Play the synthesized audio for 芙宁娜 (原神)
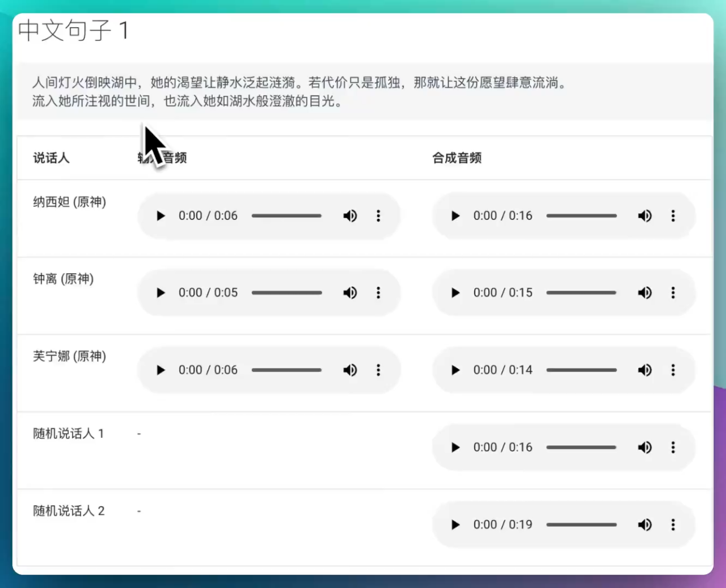This screenshot has width=726, height=588. pyautogui.click(x=455, y=370)
